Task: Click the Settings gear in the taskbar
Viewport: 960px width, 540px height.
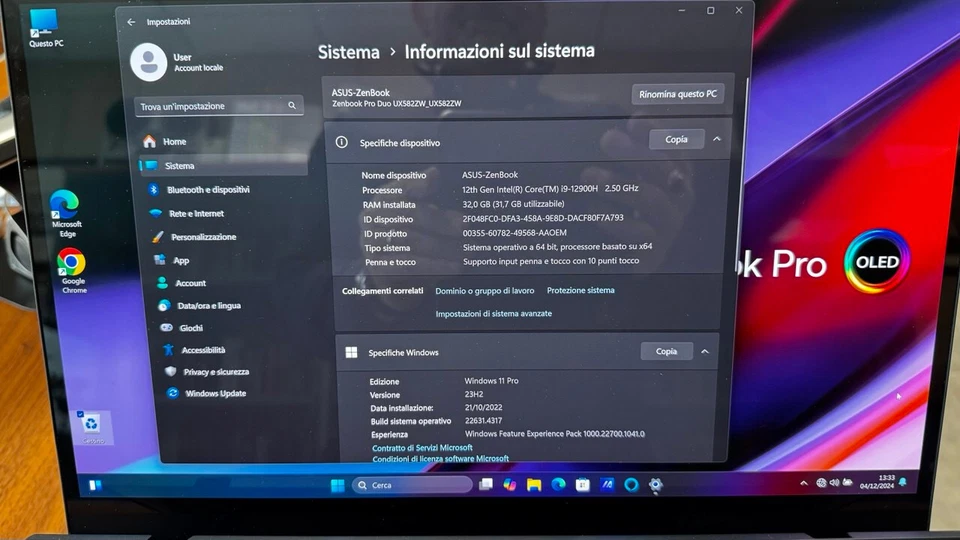Action: pos(655,485)
